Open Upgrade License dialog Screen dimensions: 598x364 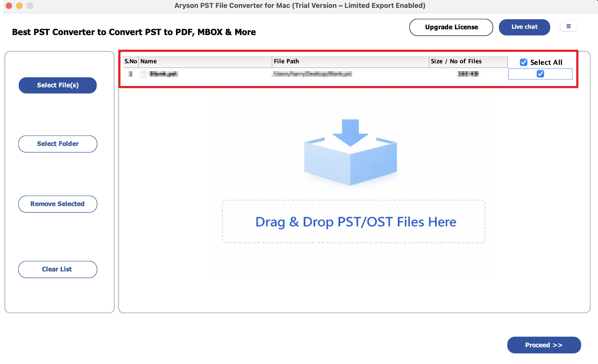(451, 27)
